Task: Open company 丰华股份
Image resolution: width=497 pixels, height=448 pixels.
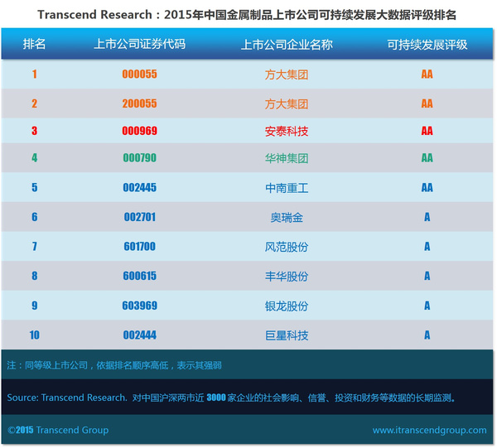Action: (x=286, y=276)
